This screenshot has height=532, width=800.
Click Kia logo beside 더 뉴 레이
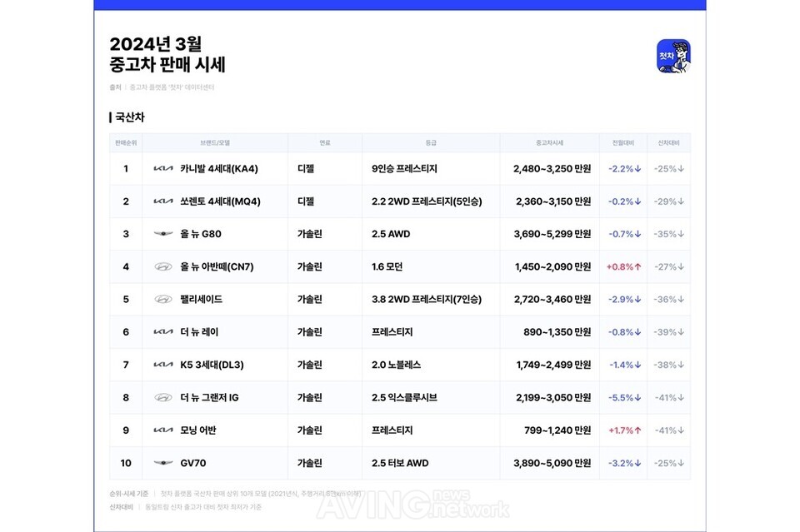coord(163,331)
